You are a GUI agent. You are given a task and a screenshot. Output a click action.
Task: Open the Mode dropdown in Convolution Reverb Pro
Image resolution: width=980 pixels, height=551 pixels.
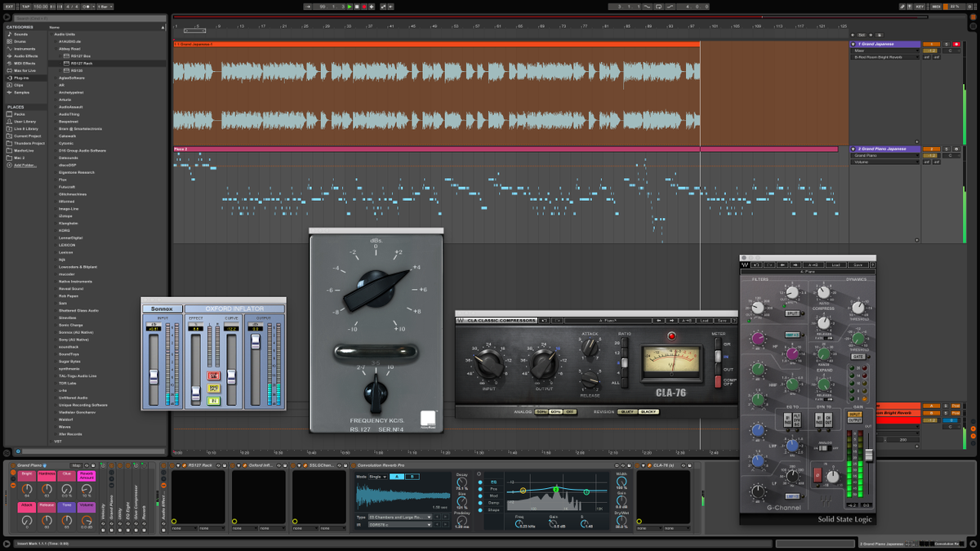[377, 476]
